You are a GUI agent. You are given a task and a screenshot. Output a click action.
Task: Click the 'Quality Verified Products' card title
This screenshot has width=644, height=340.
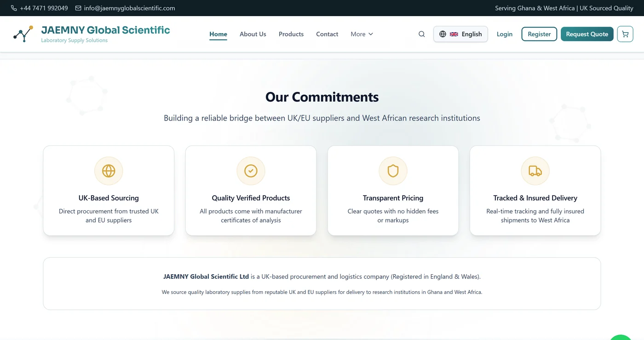click(251, 198)
